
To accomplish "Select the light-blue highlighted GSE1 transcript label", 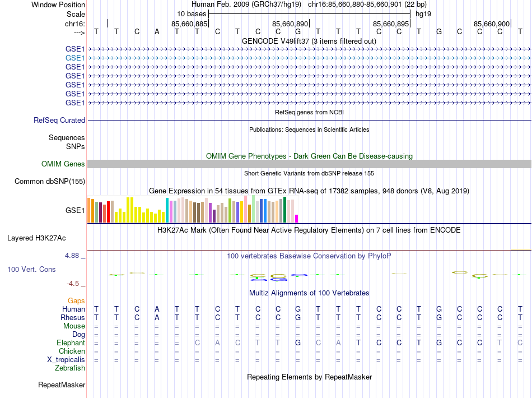I will pos(75,58).
